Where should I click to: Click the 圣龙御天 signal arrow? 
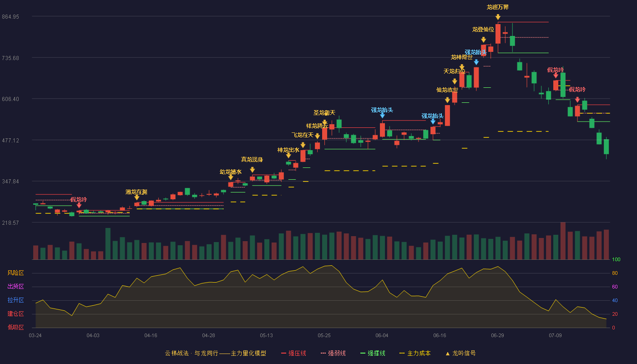click(324, 123)
